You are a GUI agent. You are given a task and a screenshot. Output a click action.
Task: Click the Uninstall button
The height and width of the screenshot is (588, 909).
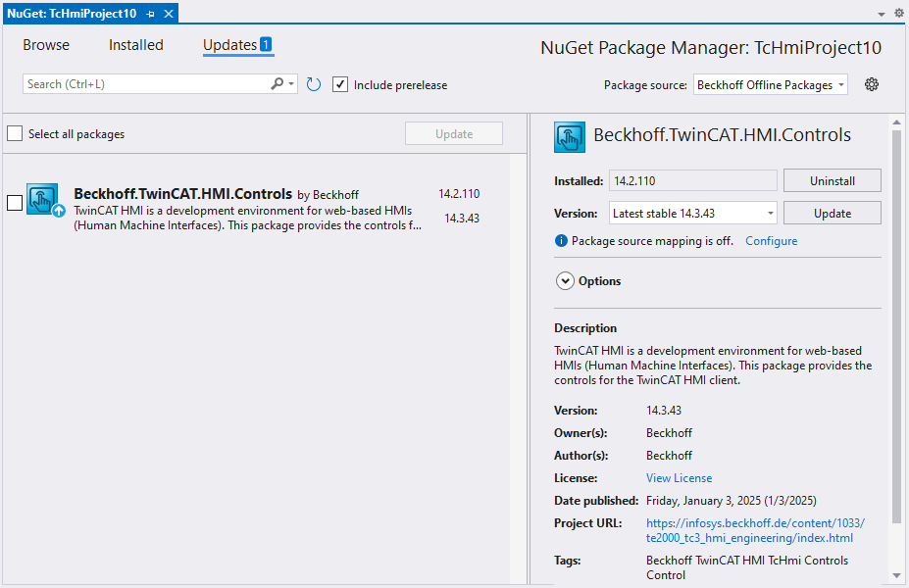tap(832, 181)
